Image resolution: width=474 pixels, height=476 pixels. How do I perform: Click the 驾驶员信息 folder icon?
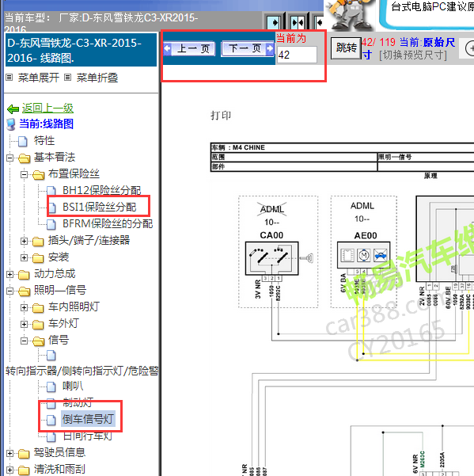[x=24, y=453]
